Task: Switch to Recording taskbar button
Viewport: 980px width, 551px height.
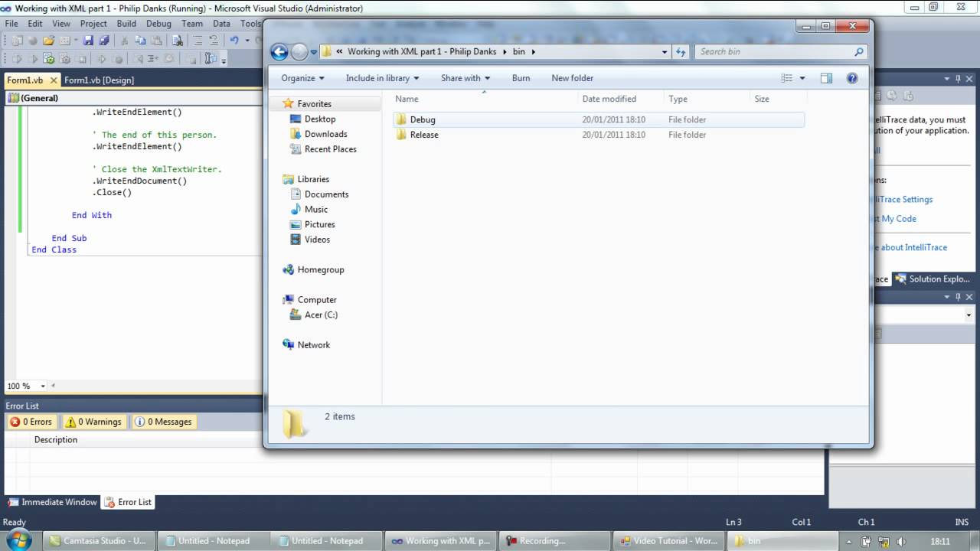Action: [x=554, y=541]
